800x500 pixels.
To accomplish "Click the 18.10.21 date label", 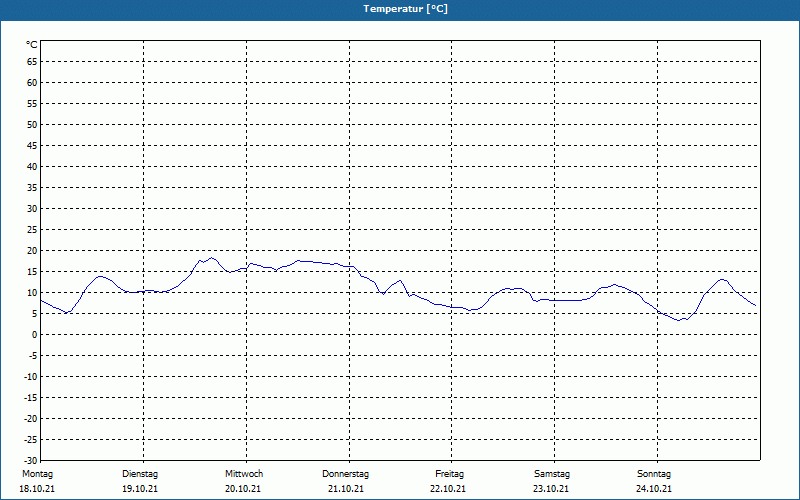I will pyautogui.click(x=37, y=489).
